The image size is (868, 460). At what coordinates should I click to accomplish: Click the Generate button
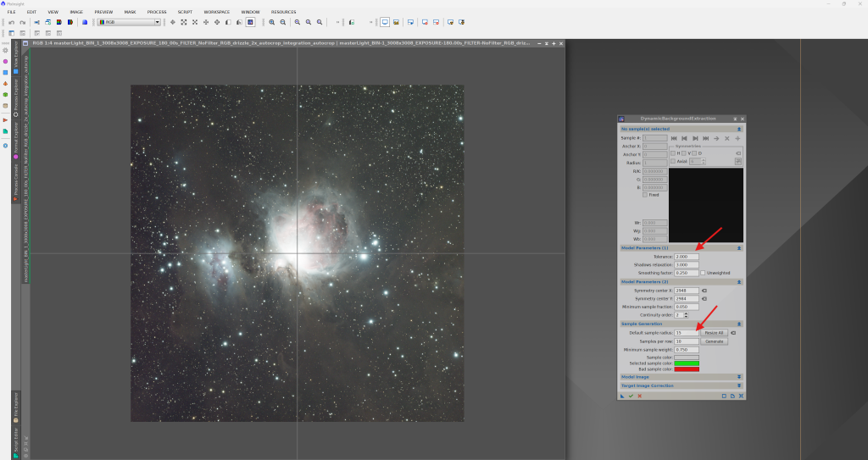point(714,341)
